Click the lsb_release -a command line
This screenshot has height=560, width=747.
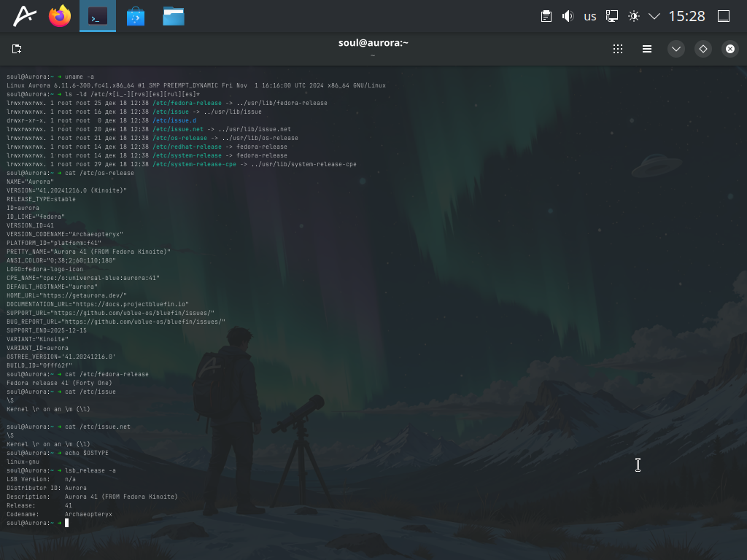click(61, 470)
